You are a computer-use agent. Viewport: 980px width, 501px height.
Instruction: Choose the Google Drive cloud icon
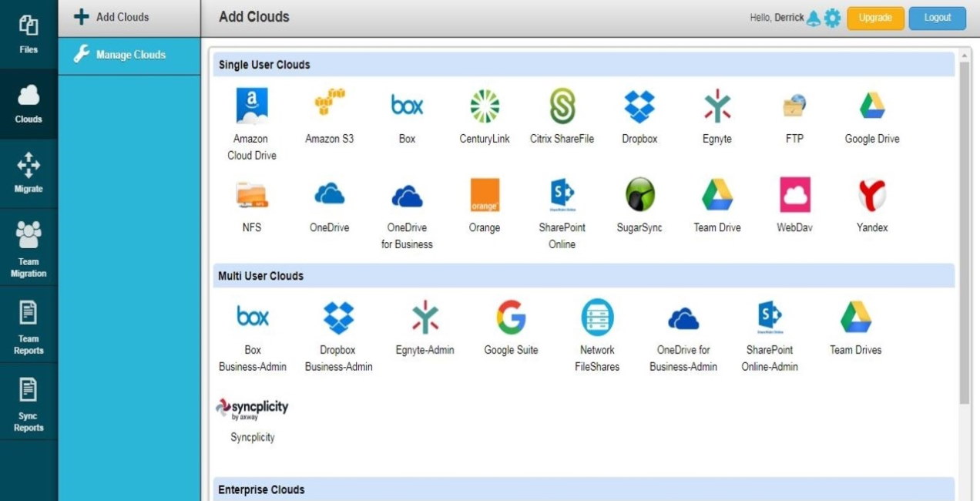tap(871, 106)
